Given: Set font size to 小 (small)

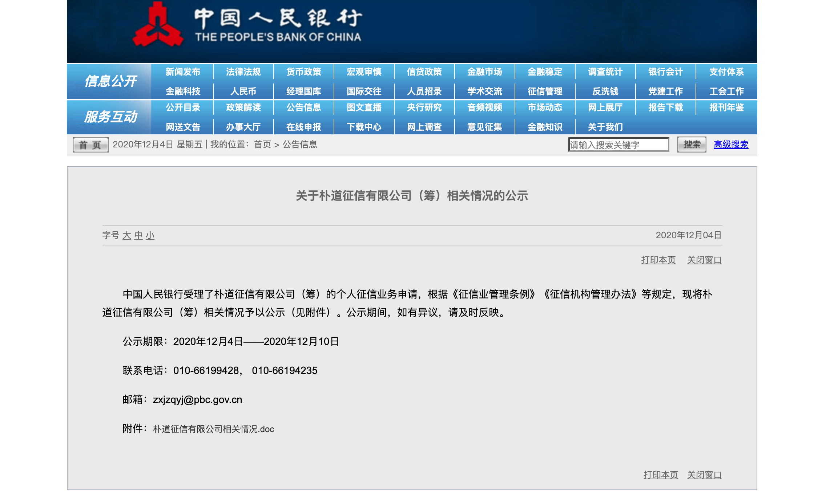Looking at the screenshot, I should [150, 236].
